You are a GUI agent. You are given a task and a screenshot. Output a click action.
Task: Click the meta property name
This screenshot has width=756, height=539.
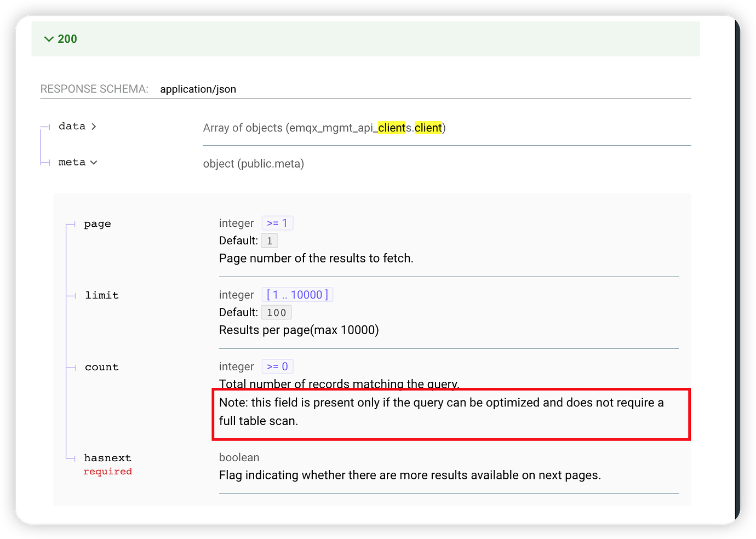pos(72,163)
